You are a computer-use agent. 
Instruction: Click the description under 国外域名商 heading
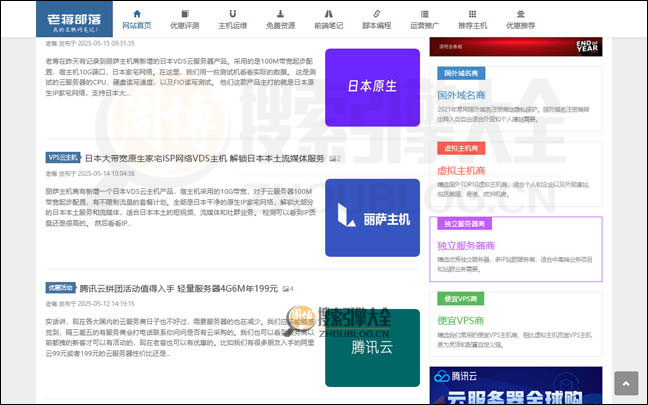point(514,114)
